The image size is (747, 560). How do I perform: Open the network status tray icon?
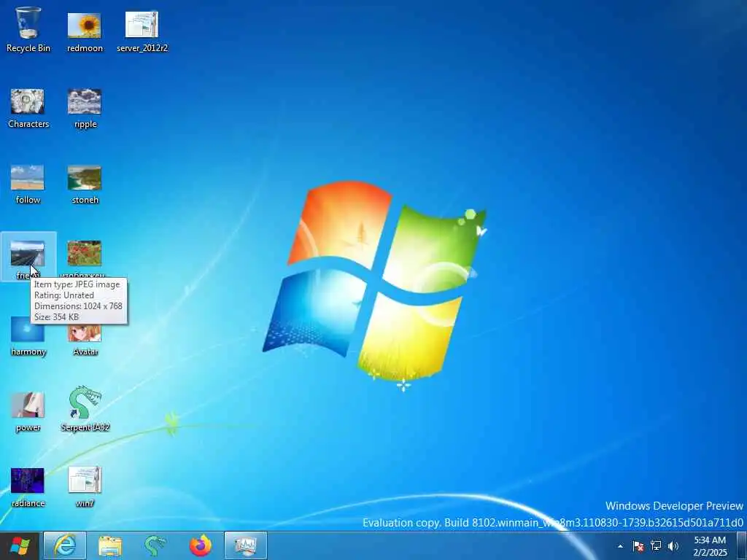(x=656, y=546)
